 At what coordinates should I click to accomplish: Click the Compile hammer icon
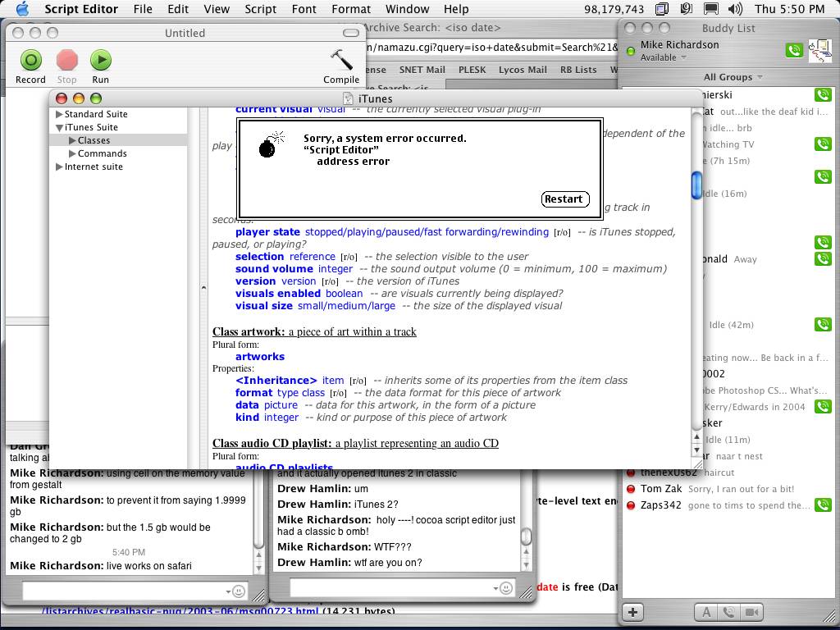tap(341, 59)
